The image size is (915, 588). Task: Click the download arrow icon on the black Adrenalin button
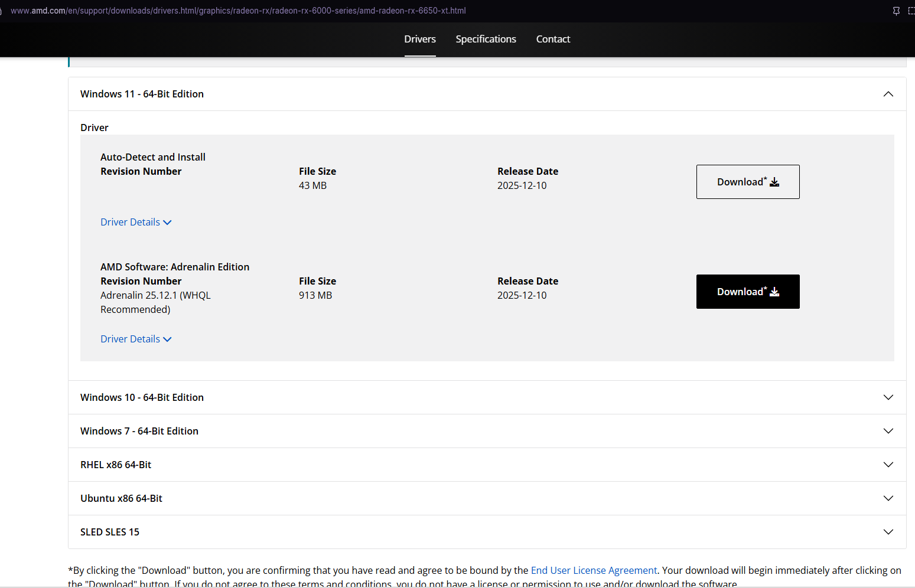pos(774,292)
